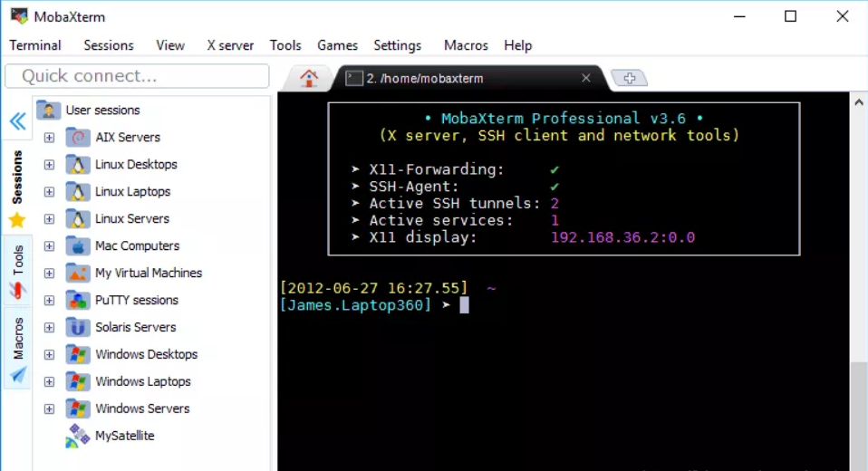Click the MySatellite session icon
This screenshot has height=471, width=868.
(78, 437)
